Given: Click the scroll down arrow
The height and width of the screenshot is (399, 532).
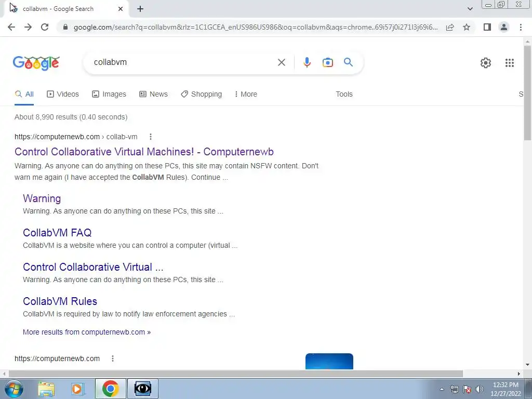Looking at the screenshot, I should click(x=527, y=365).
